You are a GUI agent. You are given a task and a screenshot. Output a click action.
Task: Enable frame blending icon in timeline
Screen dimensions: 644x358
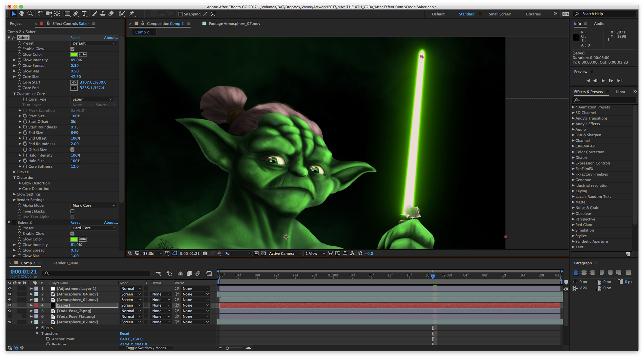click(189, 274)
